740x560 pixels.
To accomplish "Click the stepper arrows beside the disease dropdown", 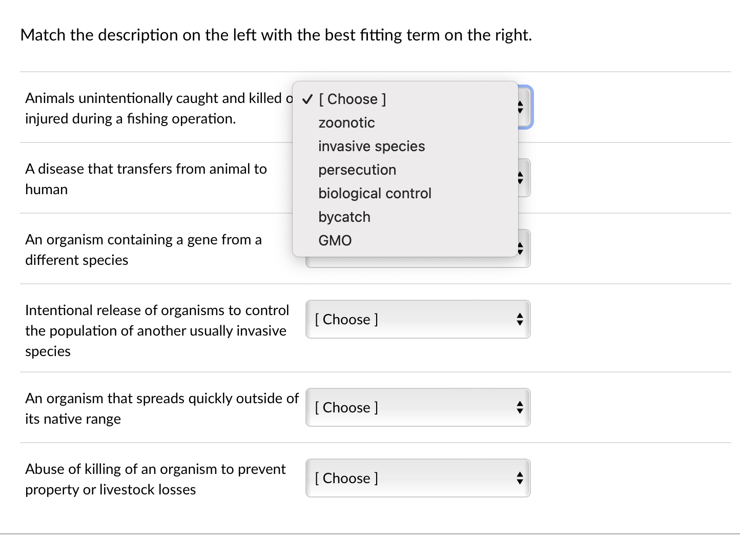I will coord(520,178).
